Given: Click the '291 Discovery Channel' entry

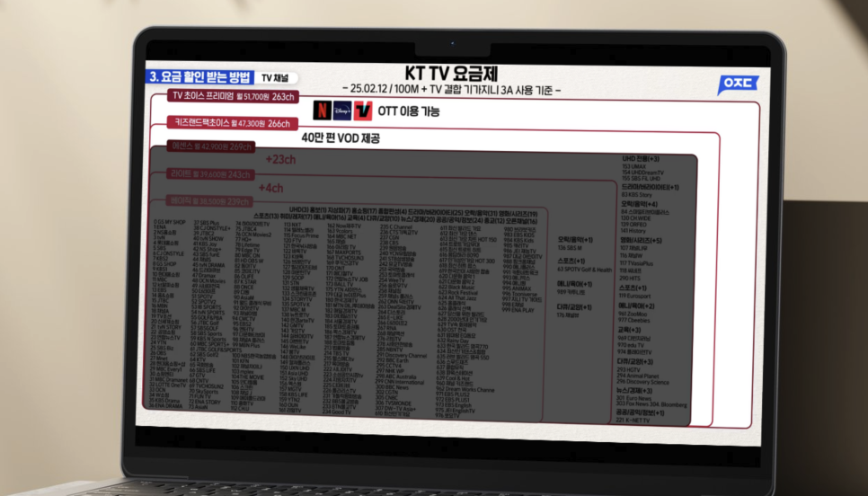Looking at the screenshot, I should click(402, 356).
